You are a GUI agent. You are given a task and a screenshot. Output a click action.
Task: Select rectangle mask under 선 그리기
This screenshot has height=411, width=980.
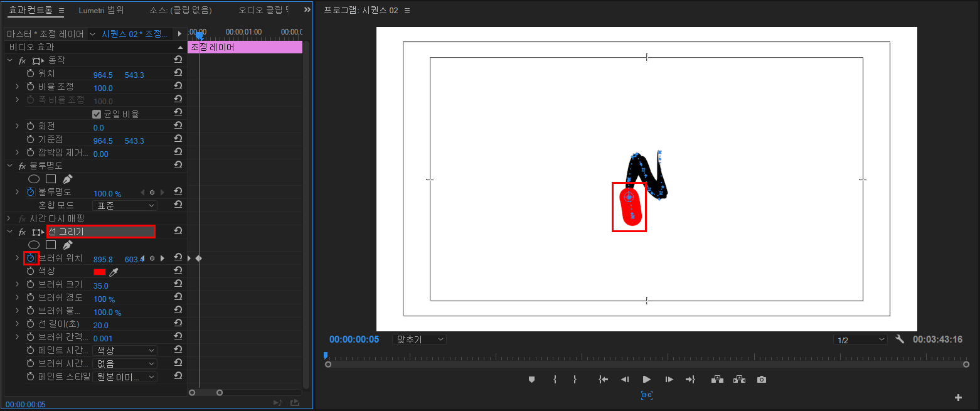pyautogui.click(x=51, y=245)
